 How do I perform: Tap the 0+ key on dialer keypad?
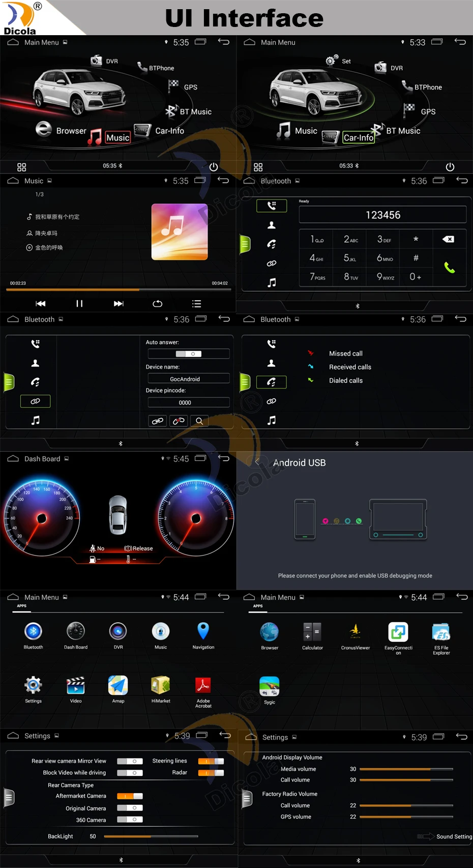pyautogui.click(x=416, y=277)
